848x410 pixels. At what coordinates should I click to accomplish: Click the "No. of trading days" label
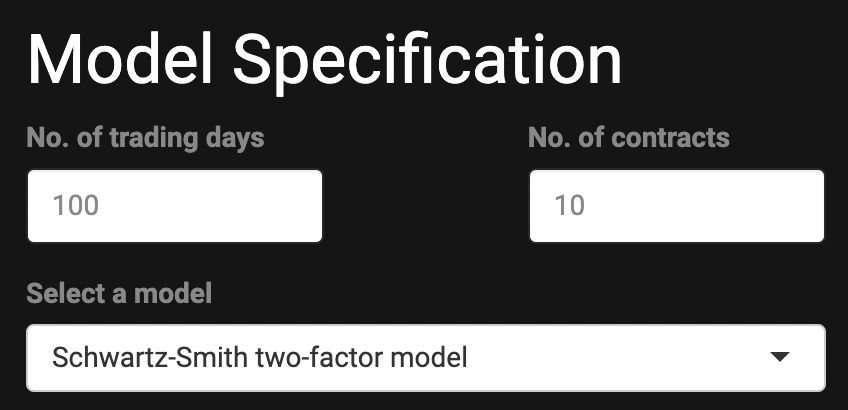[145, 138]
